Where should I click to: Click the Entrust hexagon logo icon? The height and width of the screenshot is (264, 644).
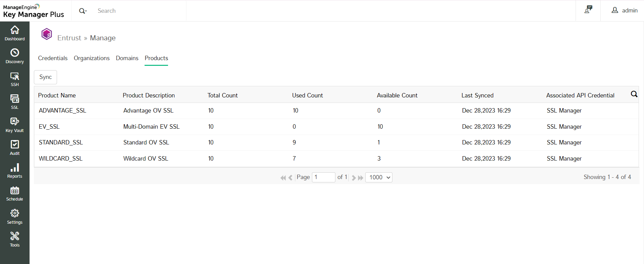point(47,34)
